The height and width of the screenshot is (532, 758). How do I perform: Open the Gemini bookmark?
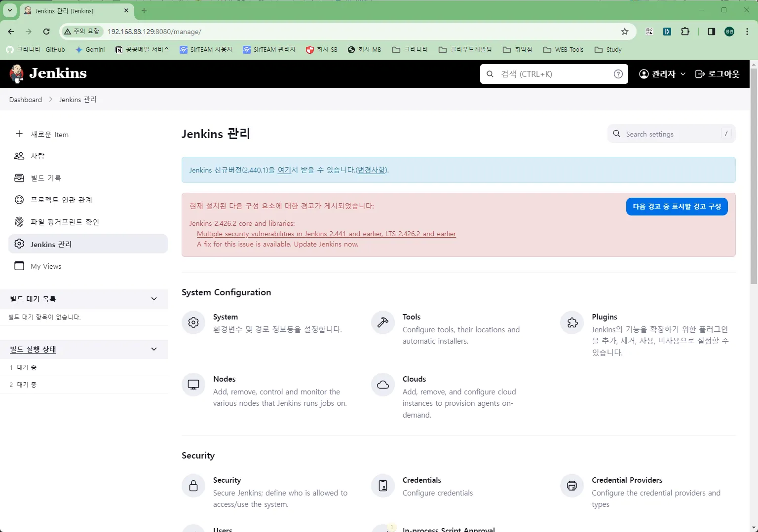pos(90,50)
